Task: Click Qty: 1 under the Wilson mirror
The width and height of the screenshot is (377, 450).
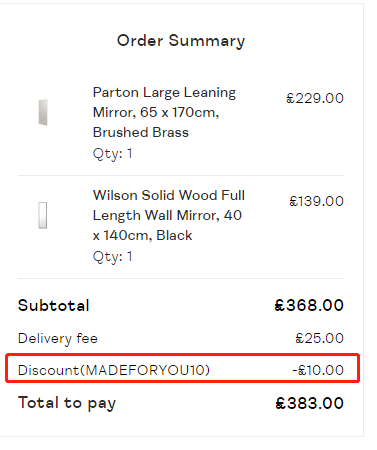Action: click(113, 257)
